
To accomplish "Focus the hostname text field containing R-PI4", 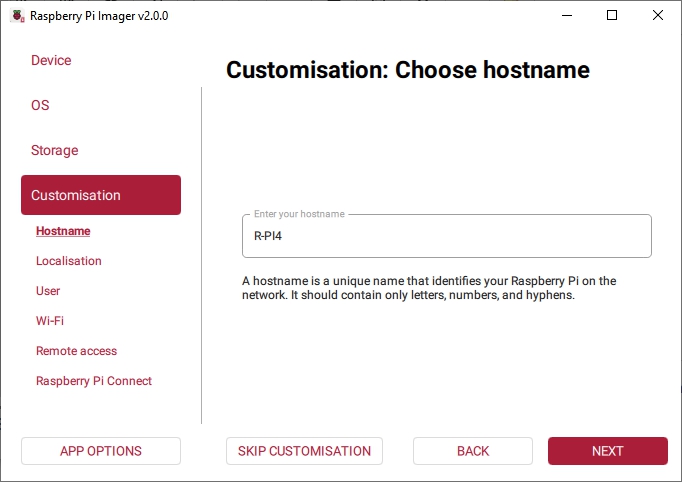I will point(446,237).
